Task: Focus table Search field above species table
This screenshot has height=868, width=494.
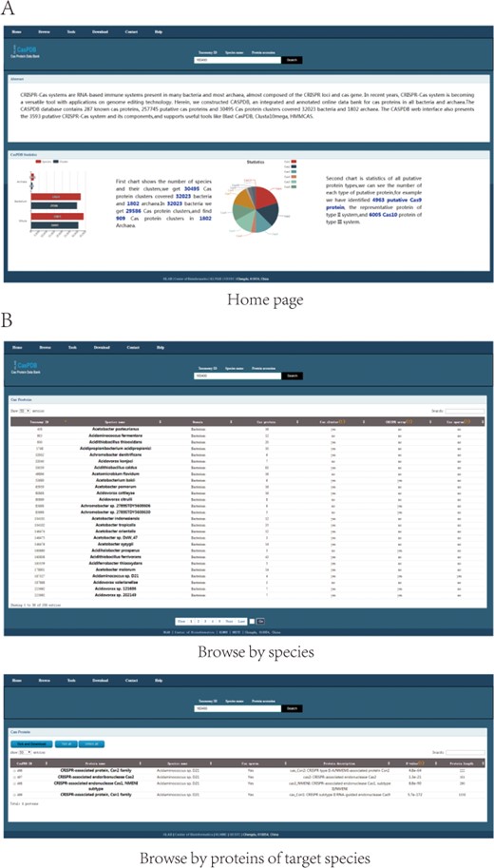Action: coord(465,412)
